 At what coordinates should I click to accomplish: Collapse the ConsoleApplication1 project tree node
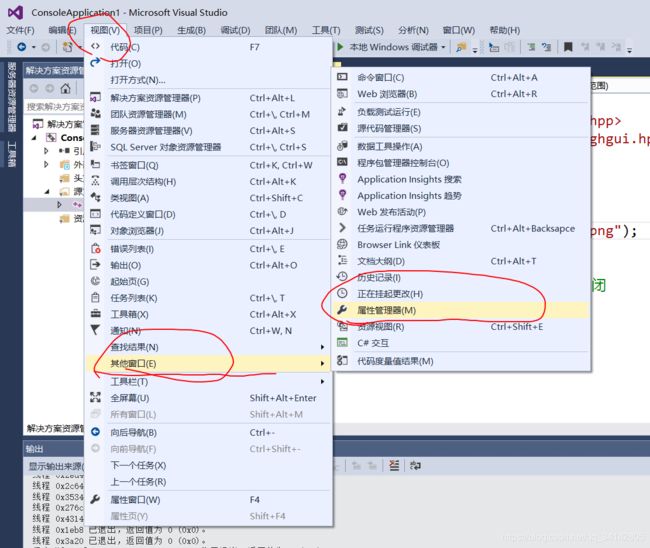tap(34, 138)
